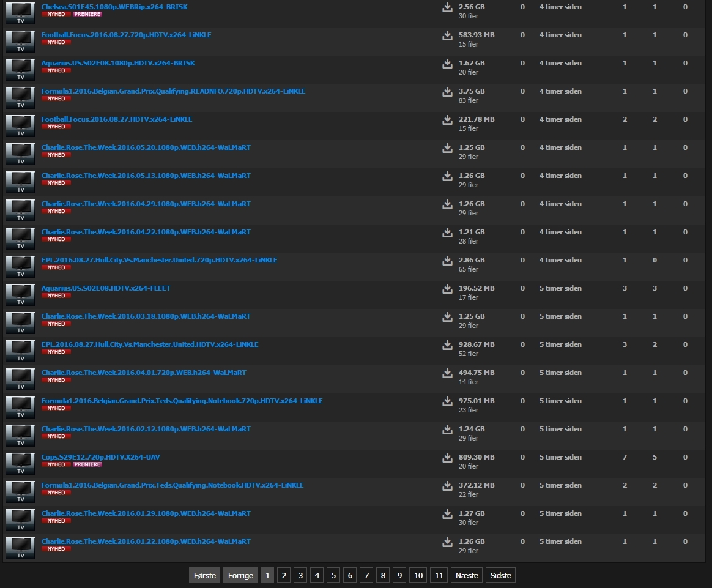Jump to page 11 in pagination
Viewport: 712px width, 588px height.
pos(439,576)
